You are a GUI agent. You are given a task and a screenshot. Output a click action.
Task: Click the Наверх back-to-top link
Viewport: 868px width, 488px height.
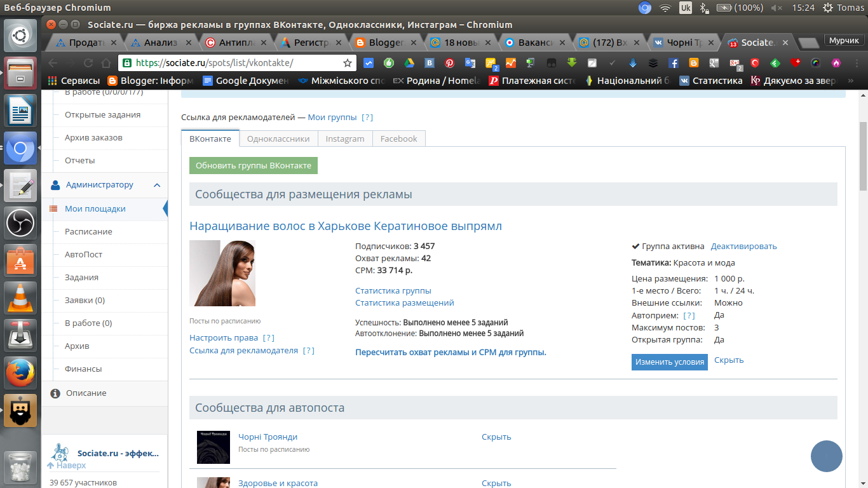point(67,465)
